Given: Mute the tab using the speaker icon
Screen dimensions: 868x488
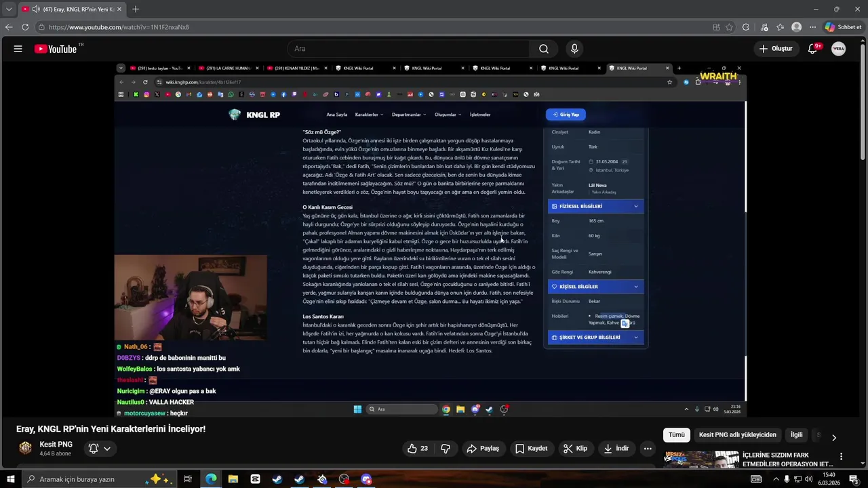Looking at the screenshot, I should coord(35,9).
